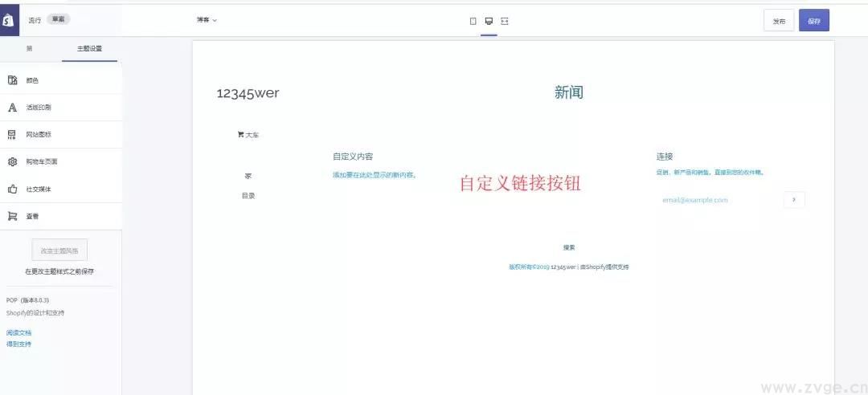Open the 查看 checkout cart icon
This screenshot has width=868, height=395.
pyautogui.click(x=13, y=216)
